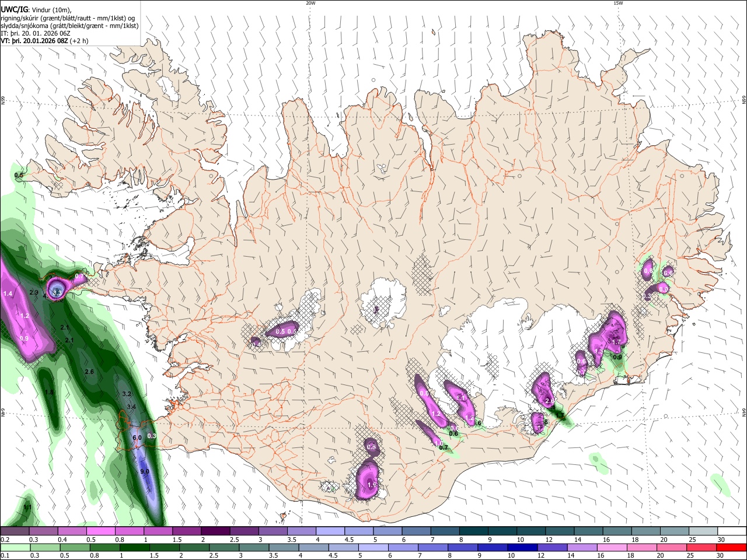The width and height of the screenshot is (747, 560).
Task: Click the IT: þri. 20. 01. 2026 06Z line
Action: pos(35,33)
